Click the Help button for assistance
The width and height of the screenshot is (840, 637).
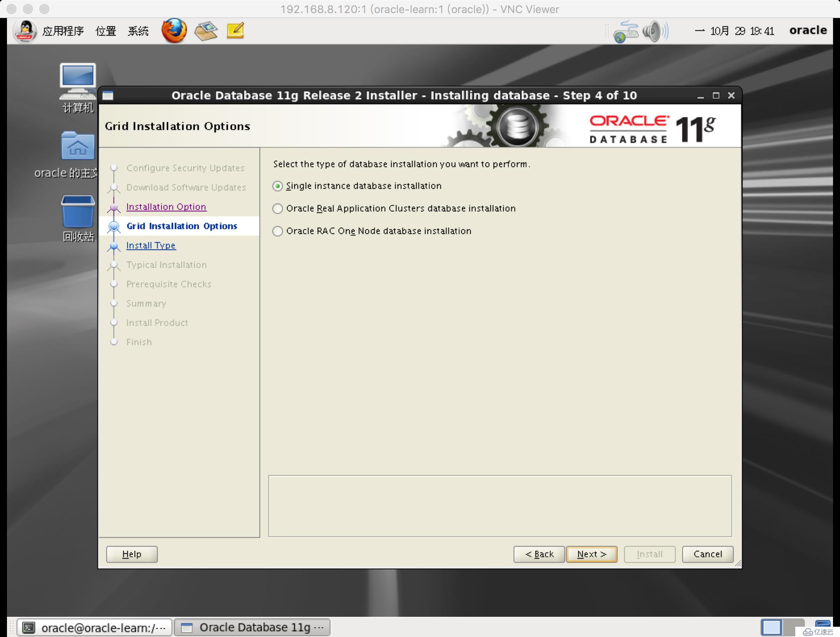point(132,553)
